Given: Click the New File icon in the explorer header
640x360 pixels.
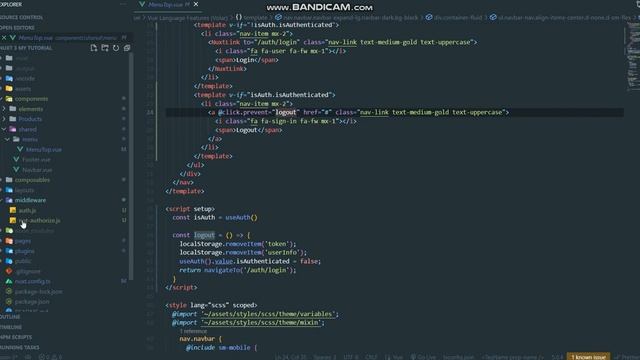Looking at the screenshot, I should [x=94, y=48].
